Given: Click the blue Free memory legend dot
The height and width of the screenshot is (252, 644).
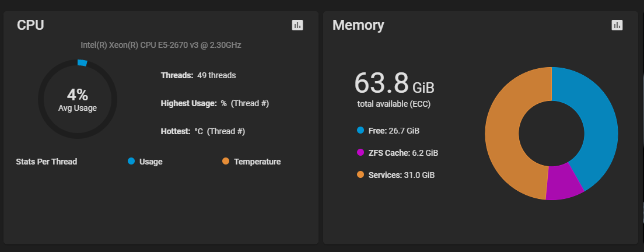Looking at the screenshot, I should 360,130.
